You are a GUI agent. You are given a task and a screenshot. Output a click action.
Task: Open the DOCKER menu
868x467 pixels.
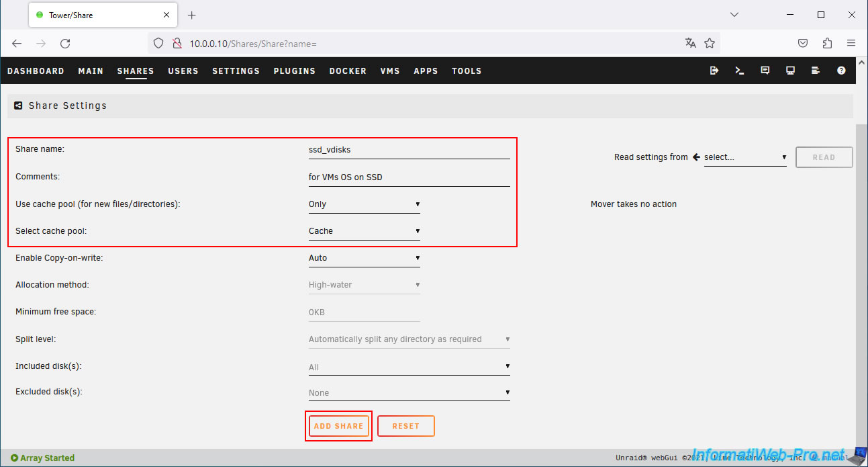point(348,71)
